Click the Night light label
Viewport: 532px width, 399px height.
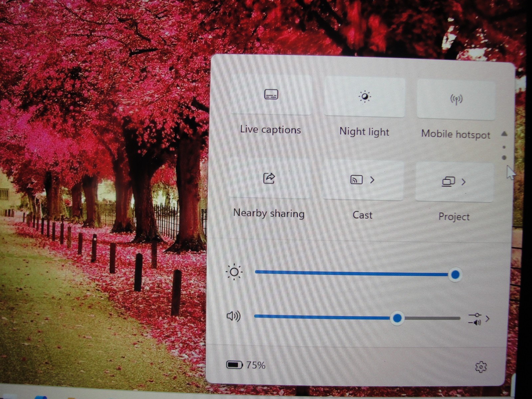point(364,132)
